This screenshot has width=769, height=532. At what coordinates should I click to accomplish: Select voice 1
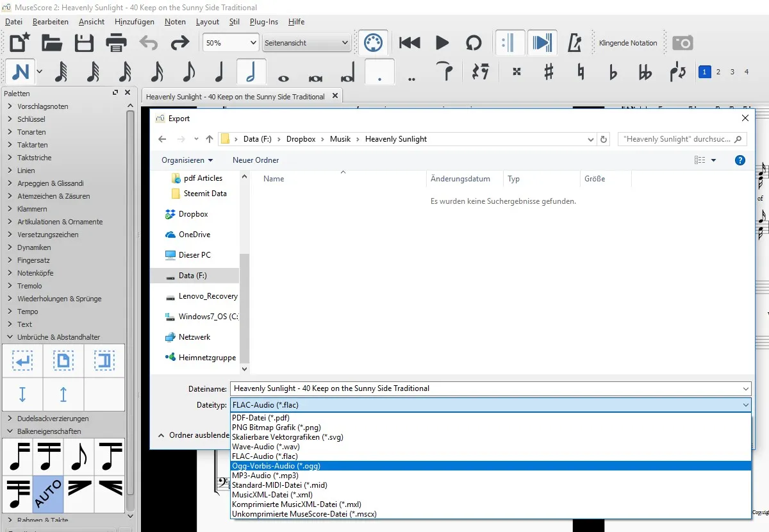tap(704, 72)
